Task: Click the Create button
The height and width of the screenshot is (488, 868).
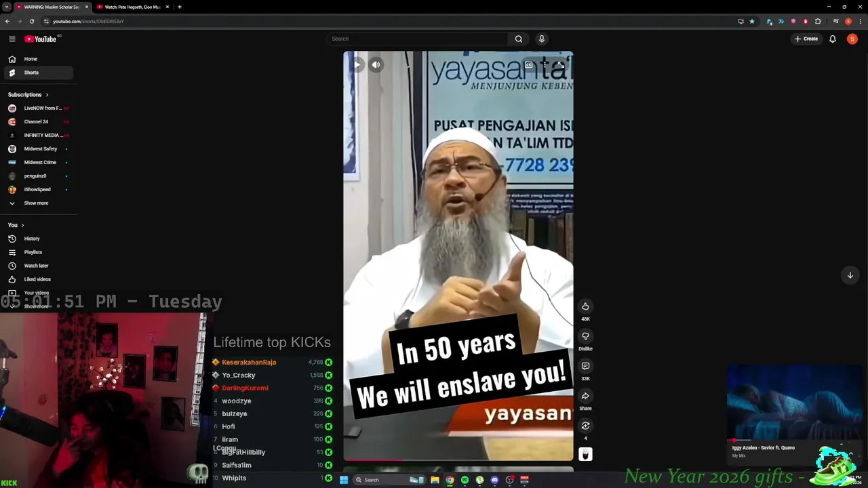Action: click(806, 39)
